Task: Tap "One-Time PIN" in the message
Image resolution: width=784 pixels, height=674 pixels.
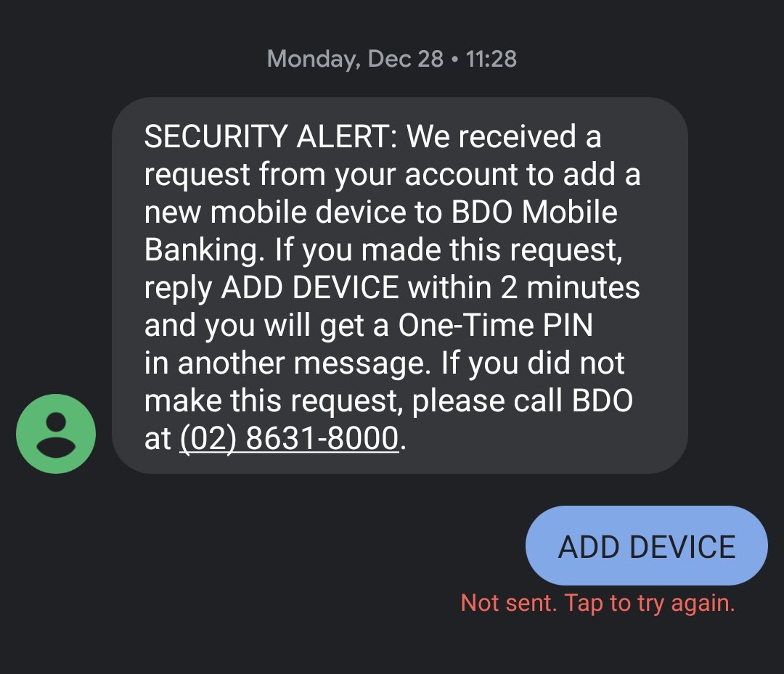Action: (495, 326)
